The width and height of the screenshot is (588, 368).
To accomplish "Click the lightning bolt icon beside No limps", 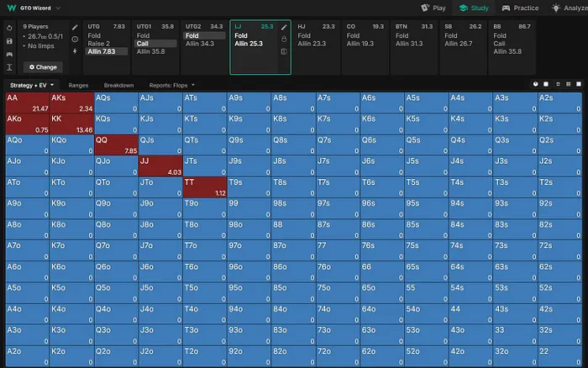I will (x=75, y=51).
